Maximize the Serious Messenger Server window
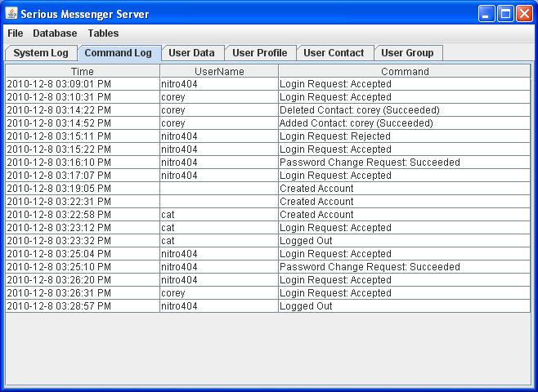This screenshot has height=392, width=538. click(505, 14)
